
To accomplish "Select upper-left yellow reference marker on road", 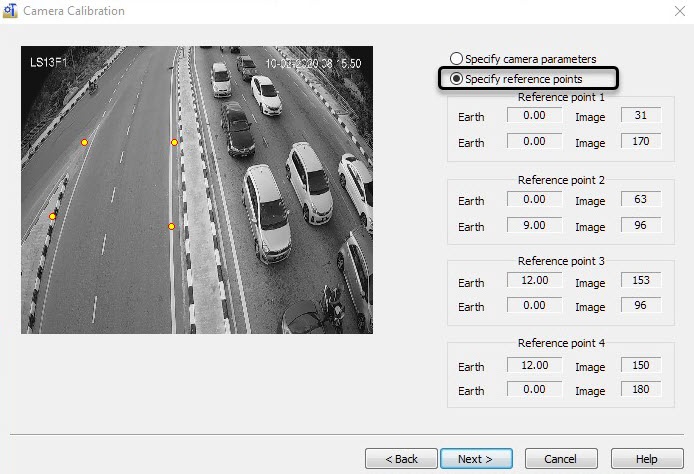I will (x=84, y=143).
